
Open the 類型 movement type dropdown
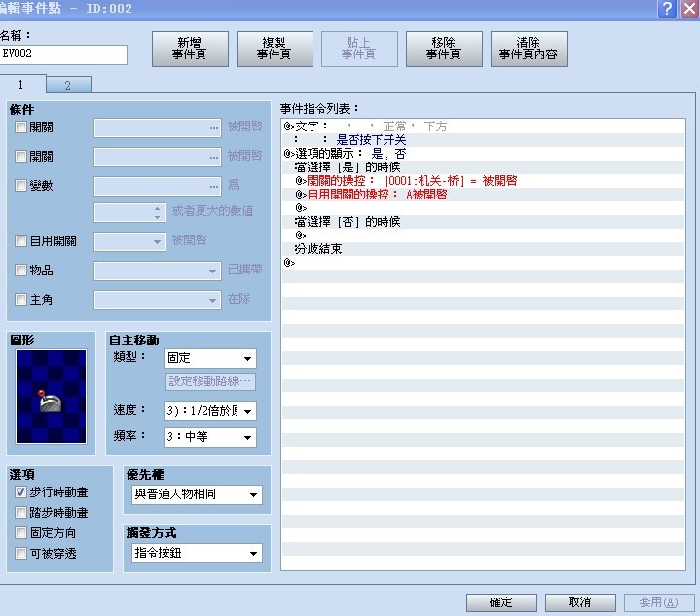(x=210, y=358)
